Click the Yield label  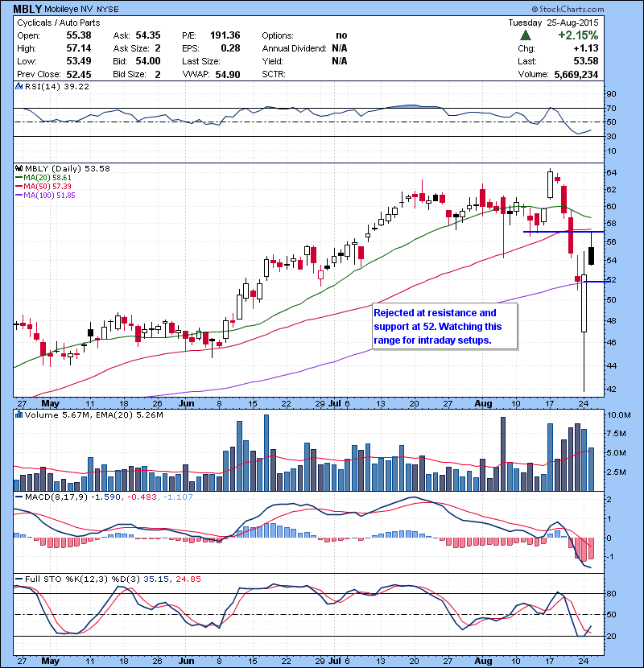(x=273, y=61)
